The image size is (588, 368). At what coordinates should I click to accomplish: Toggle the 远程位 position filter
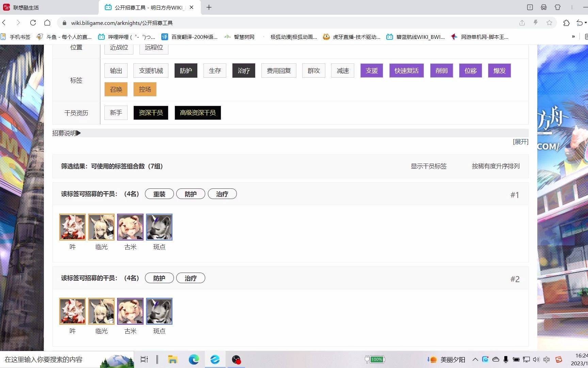tap(154, 48)
